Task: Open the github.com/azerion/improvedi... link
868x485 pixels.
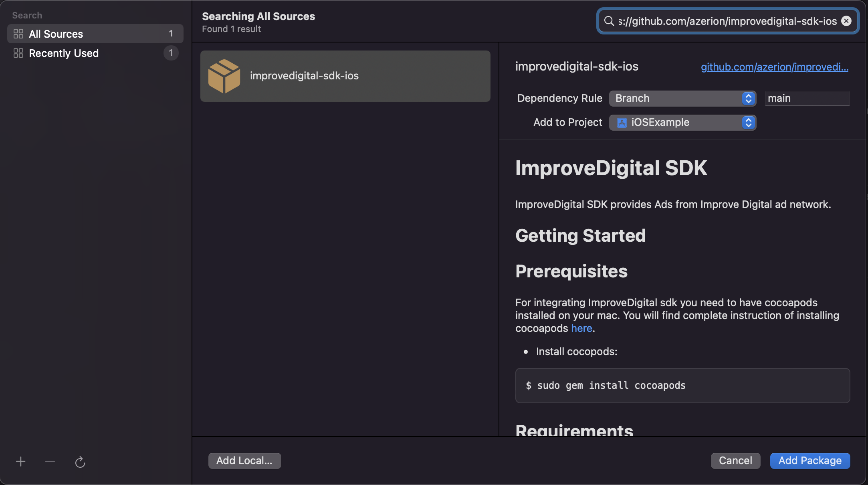Action: point(775,67)
